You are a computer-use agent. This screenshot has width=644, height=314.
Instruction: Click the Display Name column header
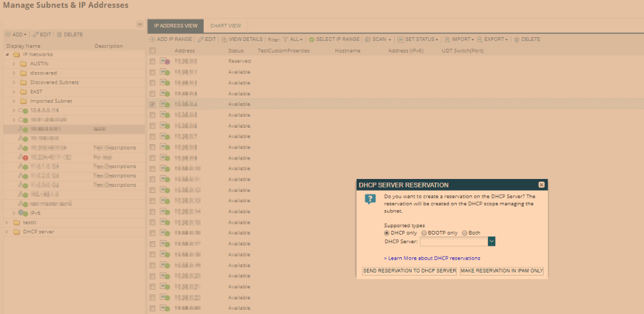point(23,46)
